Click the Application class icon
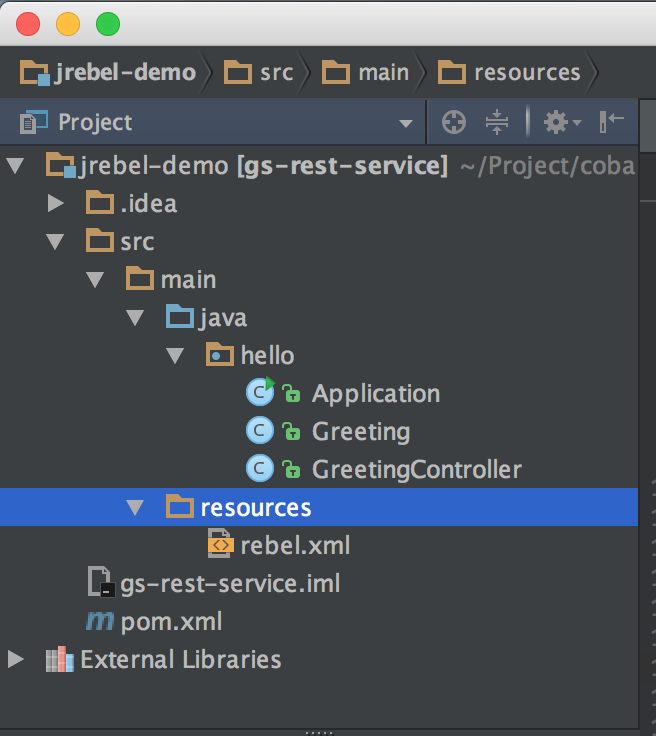This screenshot has width=656, height=736. (x=259, y=393)
